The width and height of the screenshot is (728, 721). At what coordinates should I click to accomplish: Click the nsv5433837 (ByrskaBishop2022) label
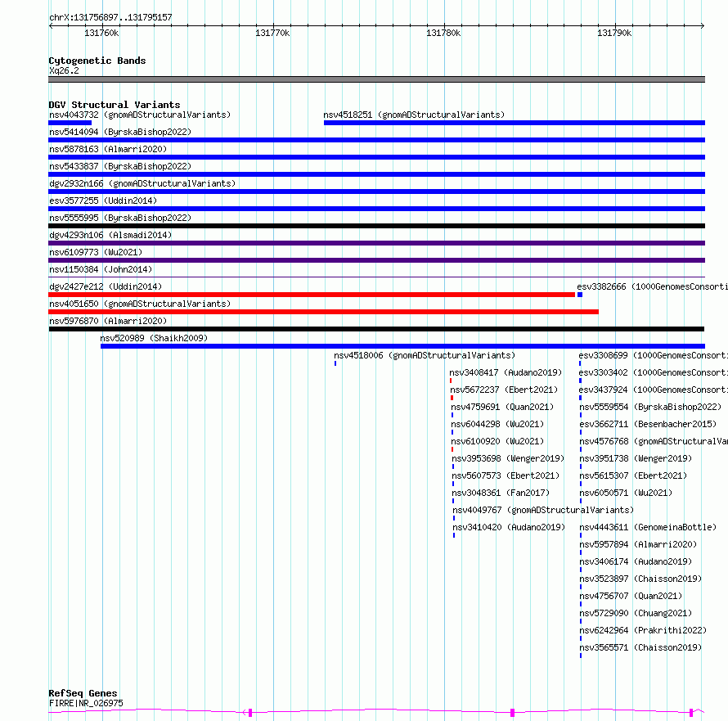tap(120, 166)
